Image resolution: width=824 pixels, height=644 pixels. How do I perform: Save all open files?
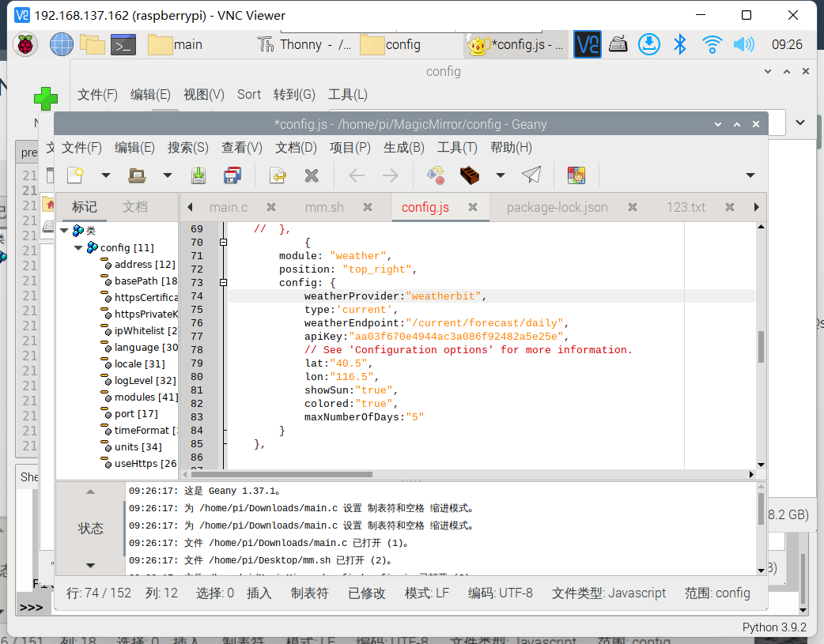[232, 175]
